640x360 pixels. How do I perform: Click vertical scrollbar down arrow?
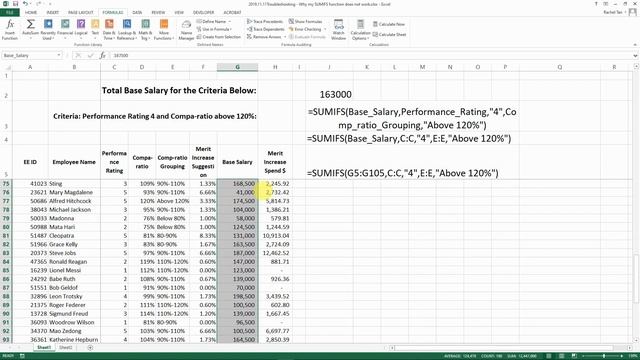click(x=636, y=340)
